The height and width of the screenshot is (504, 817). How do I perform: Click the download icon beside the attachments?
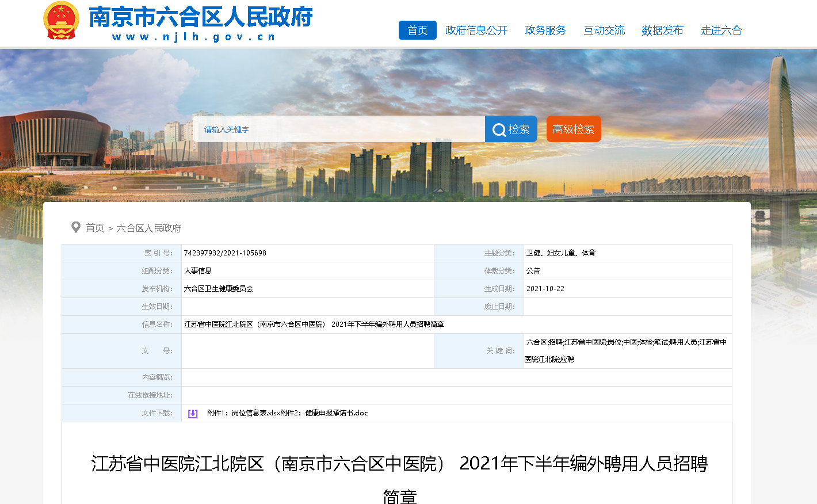point(193,414)
